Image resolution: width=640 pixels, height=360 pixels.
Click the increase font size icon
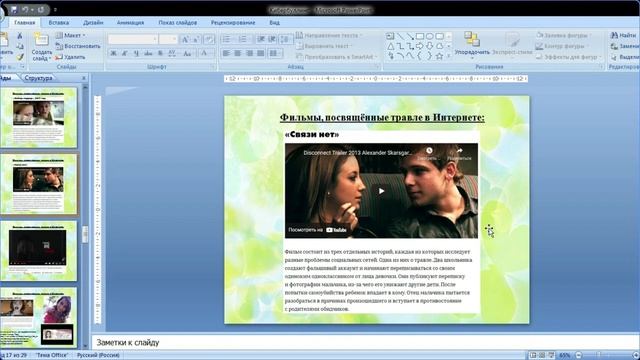pyautogui.click(x=185, y=40)
